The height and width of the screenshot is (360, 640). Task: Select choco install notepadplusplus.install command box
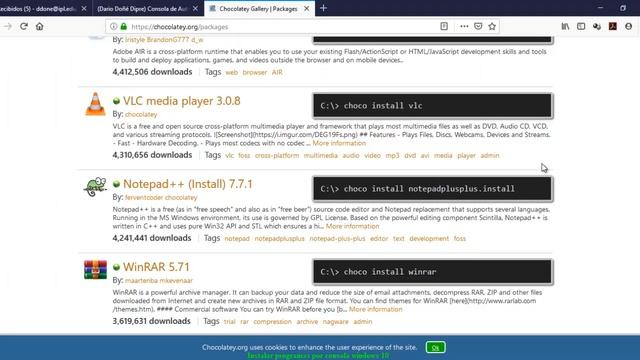click(x=433, y=189)
